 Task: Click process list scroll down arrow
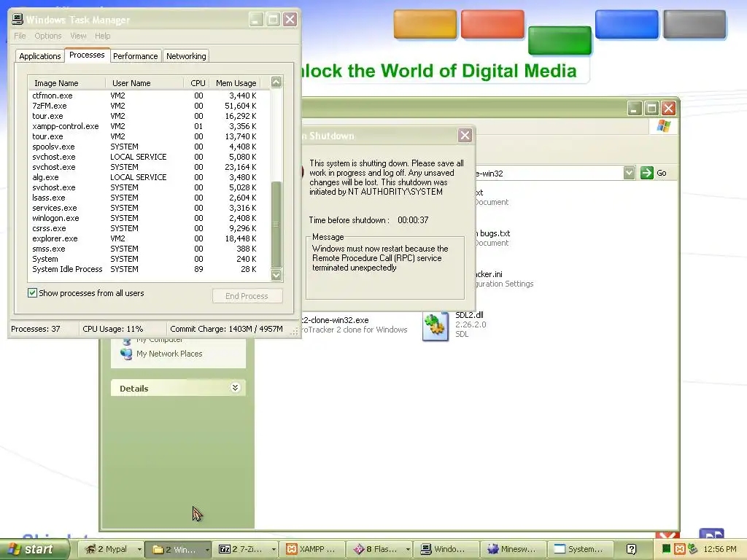276,275
